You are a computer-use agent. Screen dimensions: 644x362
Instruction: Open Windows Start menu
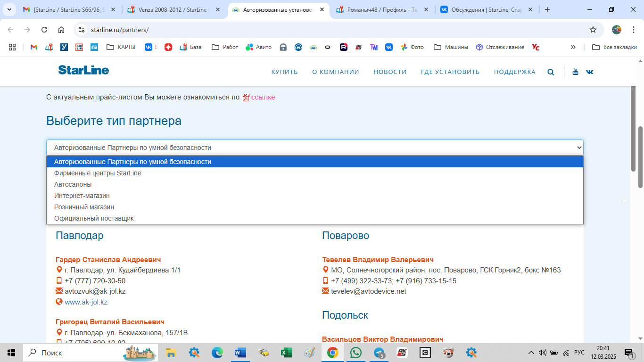(x=11, y=352)
